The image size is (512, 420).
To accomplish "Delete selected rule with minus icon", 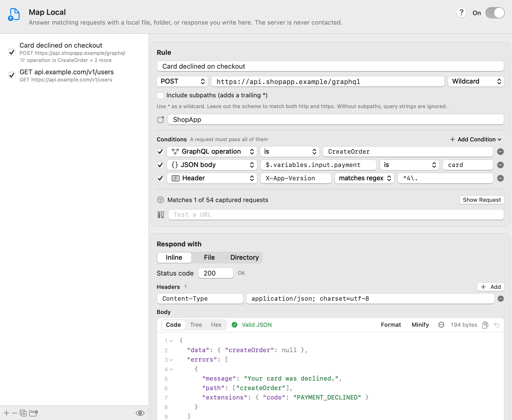I will 15,413.
